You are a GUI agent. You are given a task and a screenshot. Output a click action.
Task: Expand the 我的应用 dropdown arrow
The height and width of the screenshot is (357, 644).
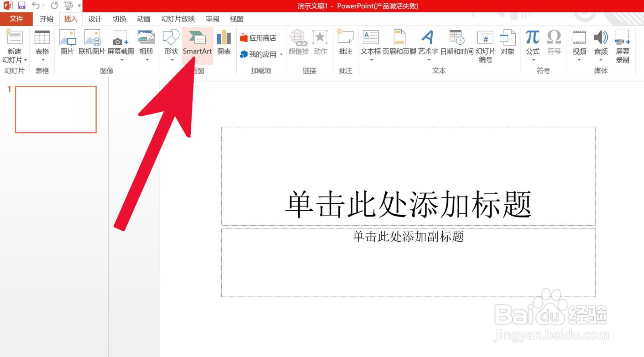click(281, 54)
